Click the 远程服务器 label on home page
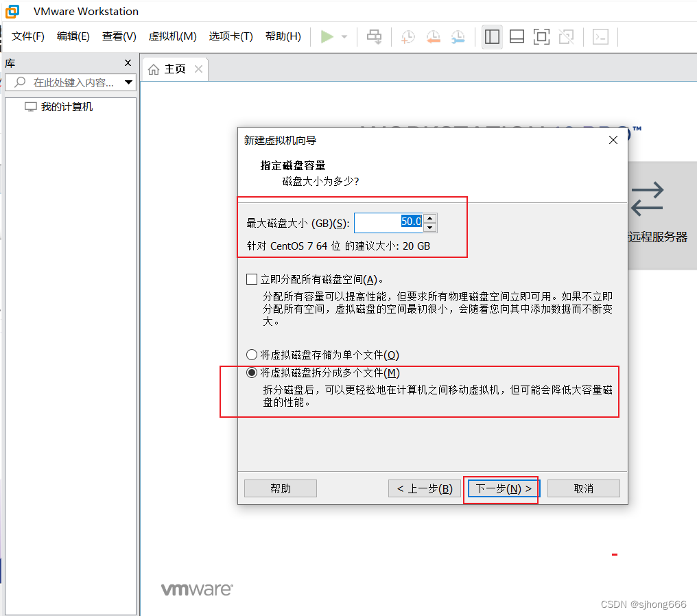Viewport: 697px width, 616px height. tap(658, 237)
